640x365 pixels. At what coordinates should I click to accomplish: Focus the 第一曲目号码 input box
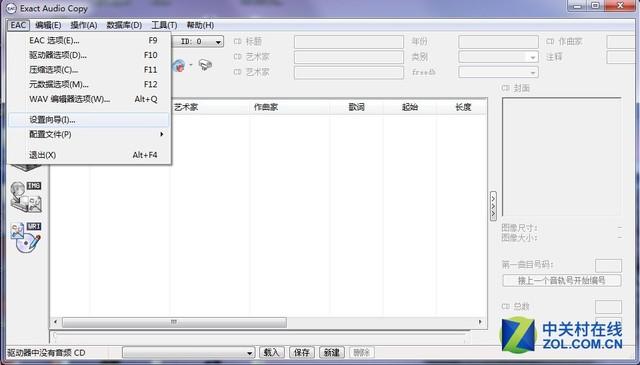coord(608,265)
